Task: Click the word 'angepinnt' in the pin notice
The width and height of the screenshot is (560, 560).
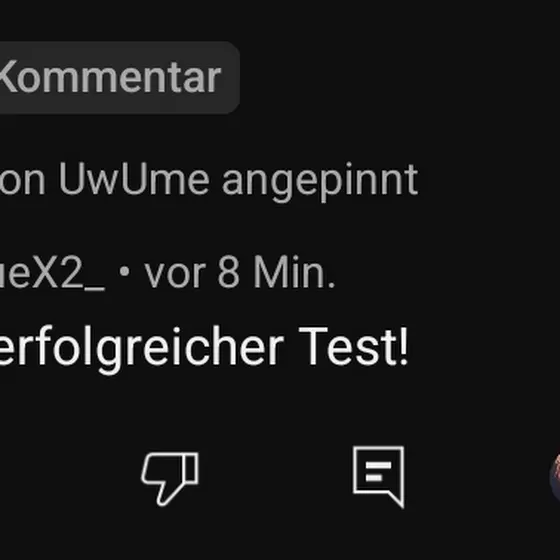Action: coord(320,182)
